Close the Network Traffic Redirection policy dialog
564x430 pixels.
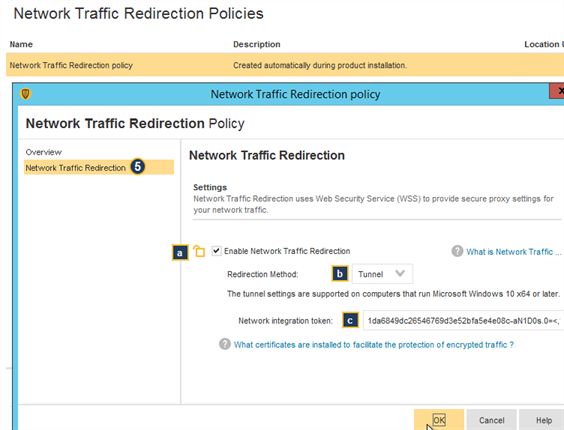(557, 91)
